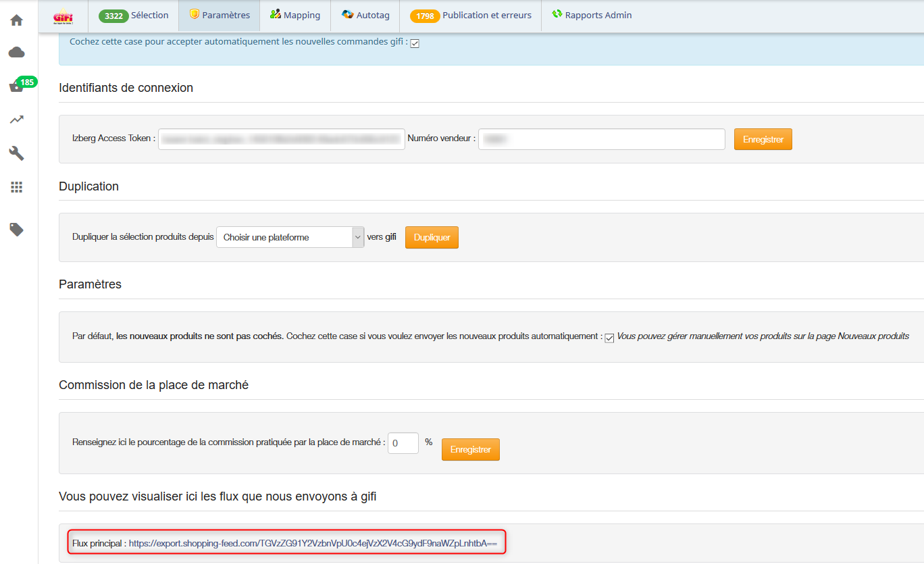Open the statistics trend icon
Image resolution: width=924 pixels, height=564 pixels.
tap(16, 120)
